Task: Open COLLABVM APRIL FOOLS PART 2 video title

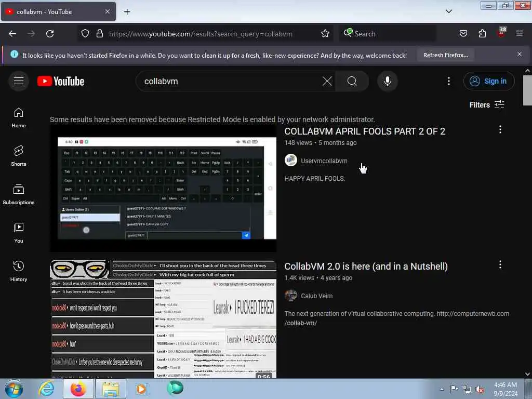Action: (365, 131)
